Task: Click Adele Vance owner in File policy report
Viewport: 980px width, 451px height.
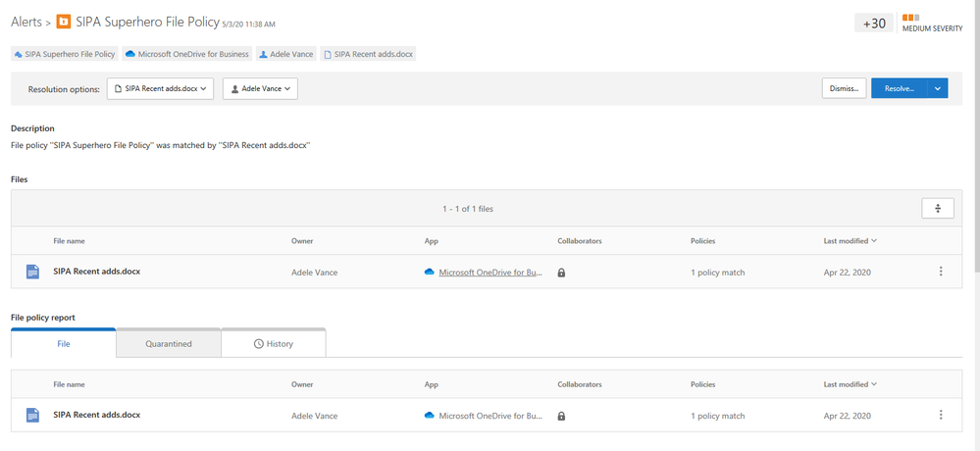Action: (x=314, y=416)
